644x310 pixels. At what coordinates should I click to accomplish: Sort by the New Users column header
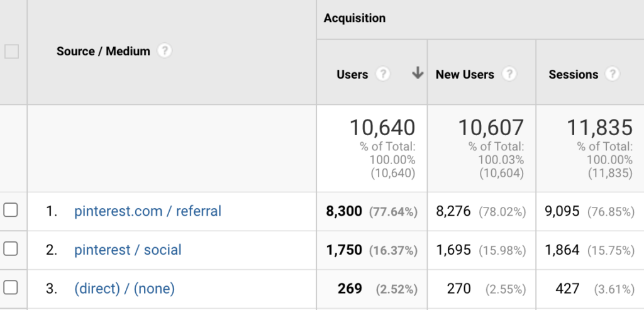pos(465,74)
